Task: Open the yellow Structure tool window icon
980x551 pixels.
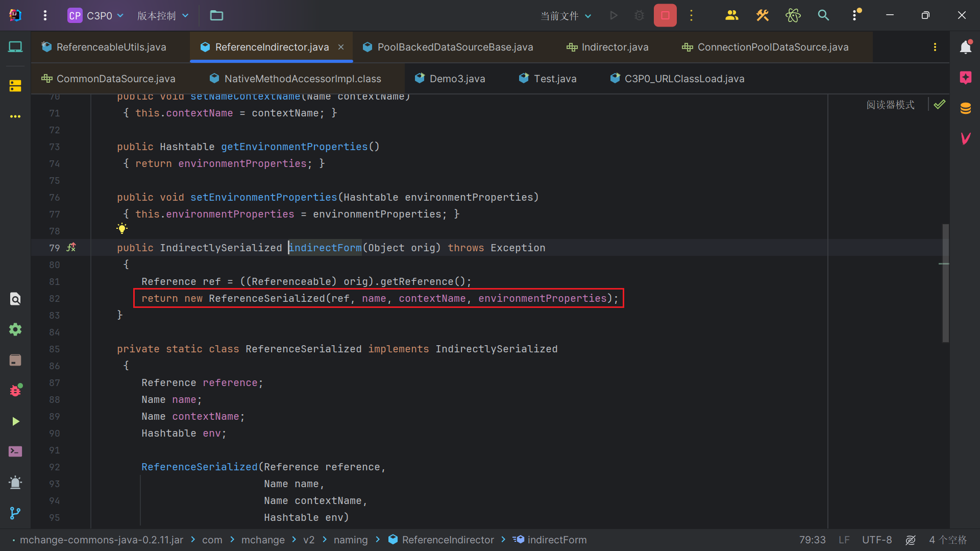Action: tap(15, 86)
